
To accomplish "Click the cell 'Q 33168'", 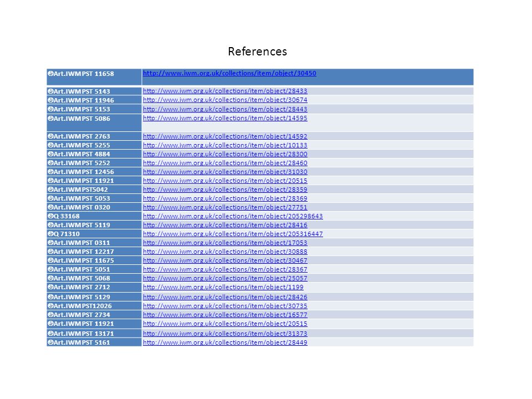I will coord(94,216).
